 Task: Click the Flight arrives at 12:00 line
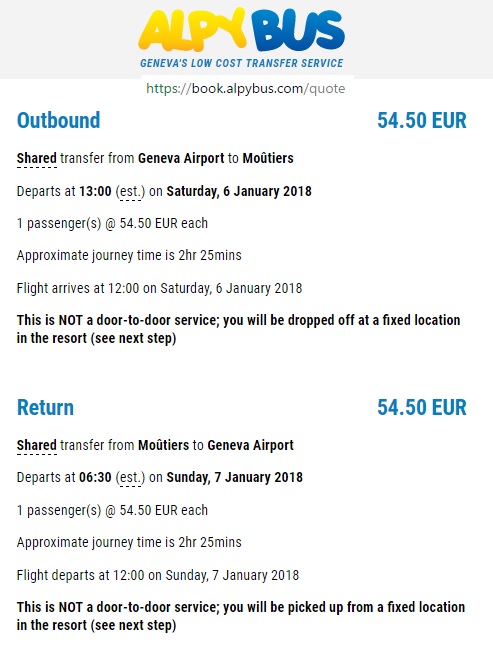tap(159, 288)
